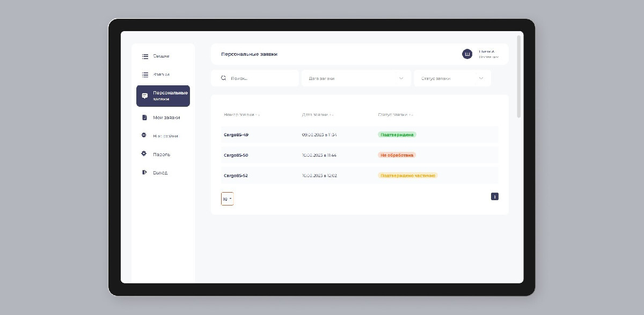Image resolution: width=644 pixels, height=315 pixels.
Task: Click the magnifier icon in search box
Action: point(224,78)
